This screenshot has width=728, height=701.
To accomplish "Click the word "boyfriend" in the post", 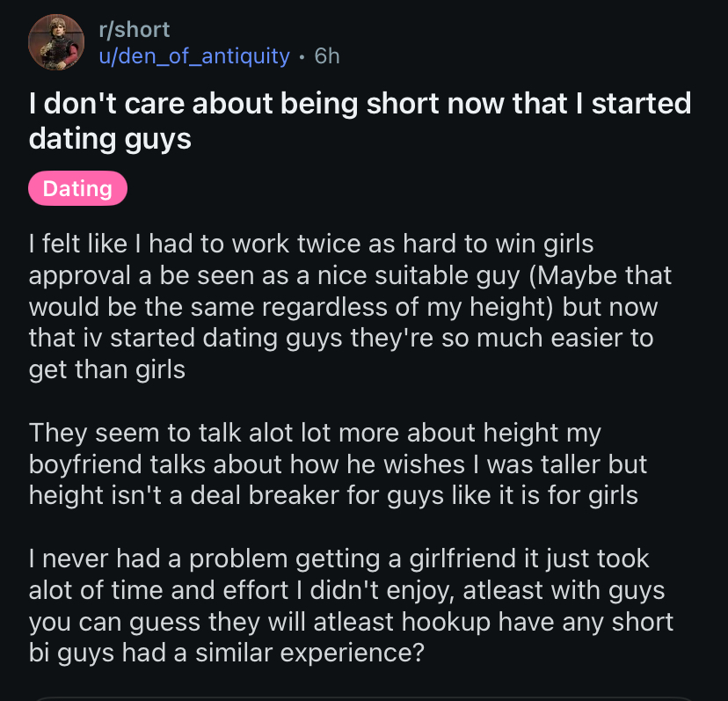I will [85, 464].
